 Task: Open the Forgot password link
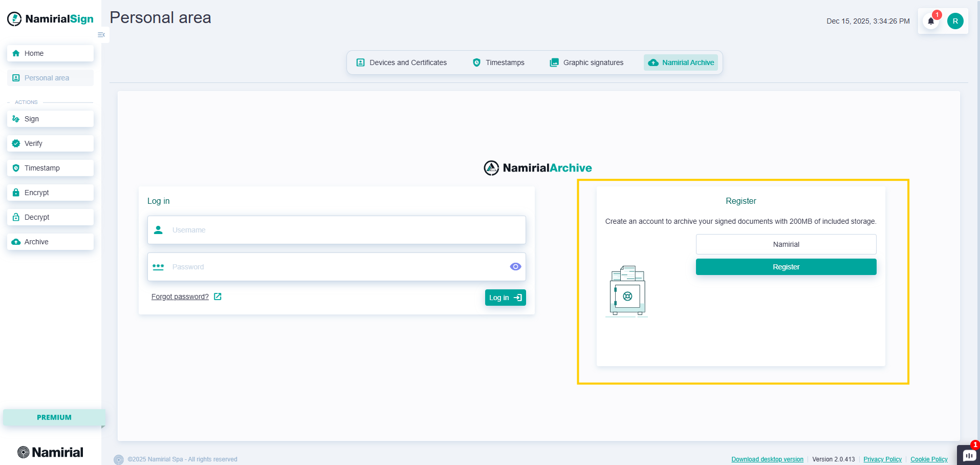click(x=180, y=297)
